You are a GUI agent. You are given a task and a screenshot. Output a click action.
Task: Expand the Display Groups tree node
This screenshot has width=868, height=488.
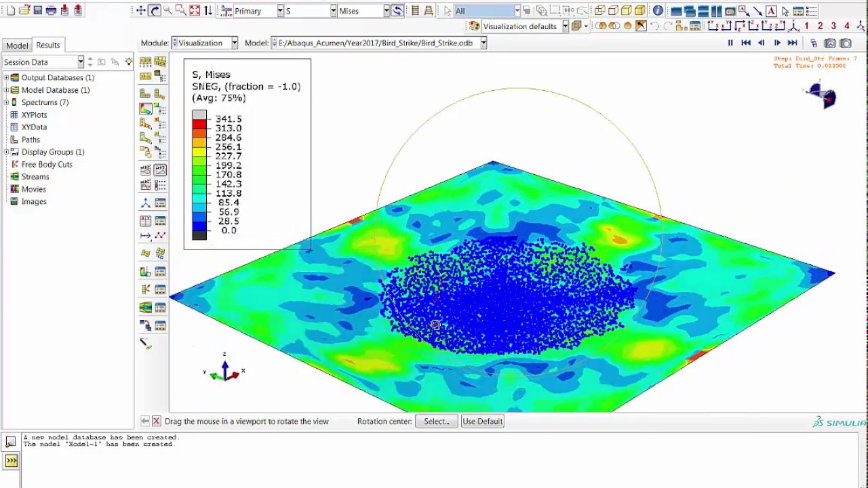6,152
